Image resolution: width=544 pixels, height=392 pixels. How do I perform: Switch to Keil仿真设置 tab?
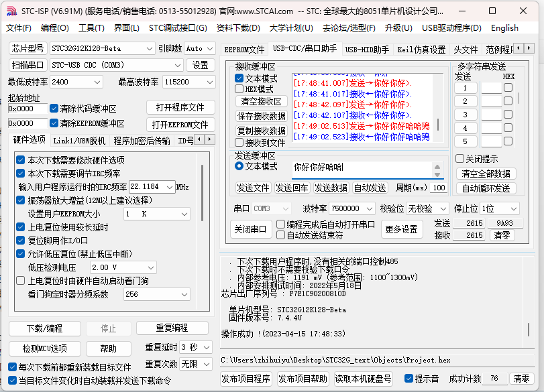pos(421,50)
